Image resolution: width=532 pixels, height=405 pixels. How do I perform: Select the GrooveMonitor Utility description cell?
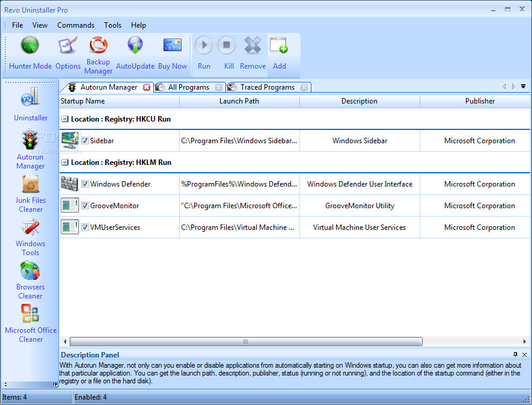(x=359, y=206)
